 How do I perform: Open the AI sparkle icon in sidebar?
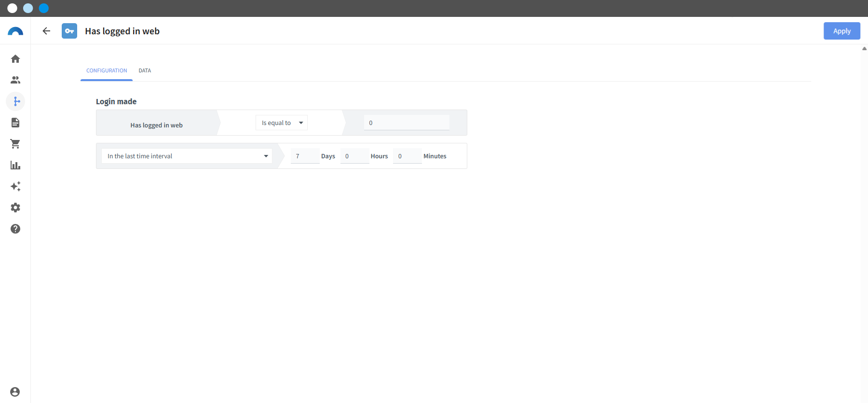tap(15, 186)
